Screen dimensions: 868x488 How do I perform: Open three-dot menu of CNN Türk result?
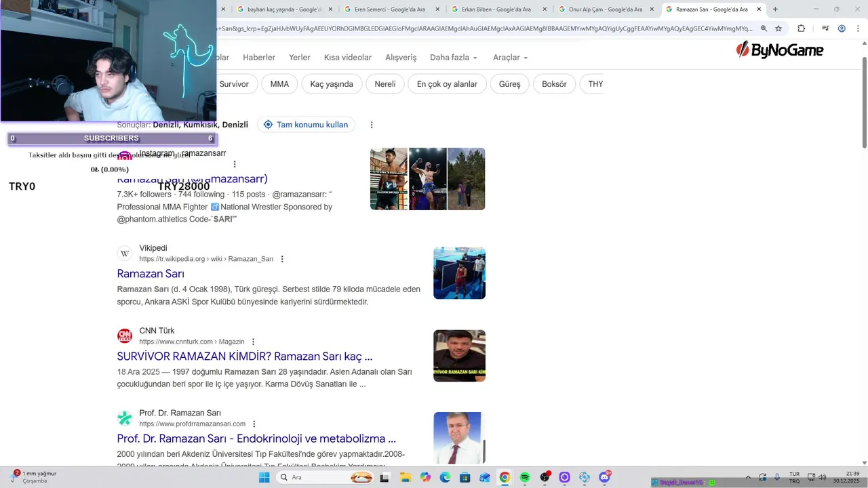[253, 342]
